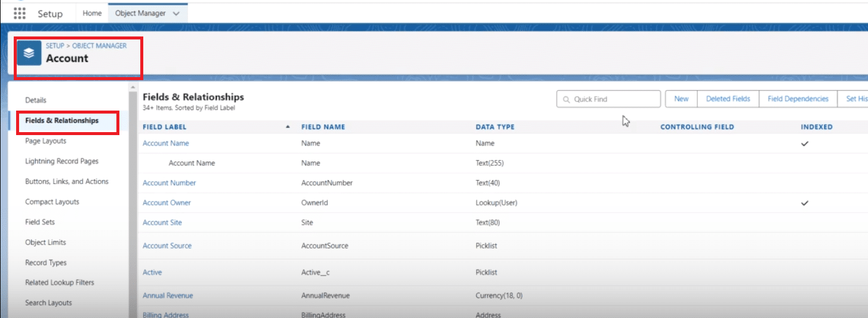
Task: Open Lightning Record Pages section
Action: tap(61, 161)
